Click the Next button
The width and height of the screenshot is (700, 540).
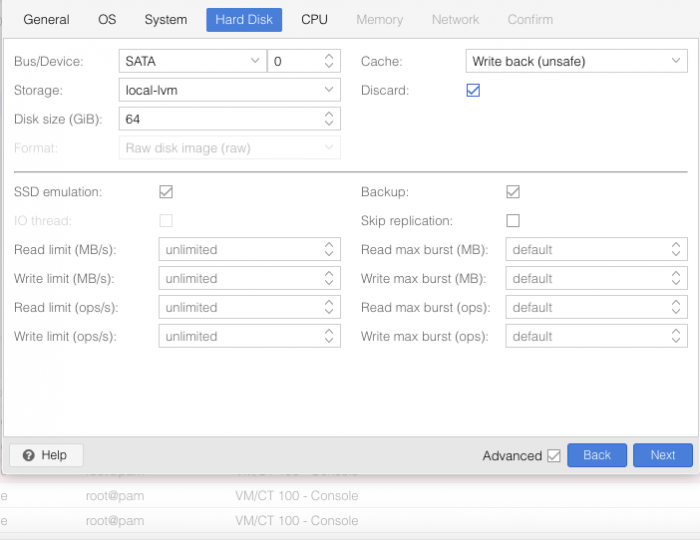tap(662, 455)
